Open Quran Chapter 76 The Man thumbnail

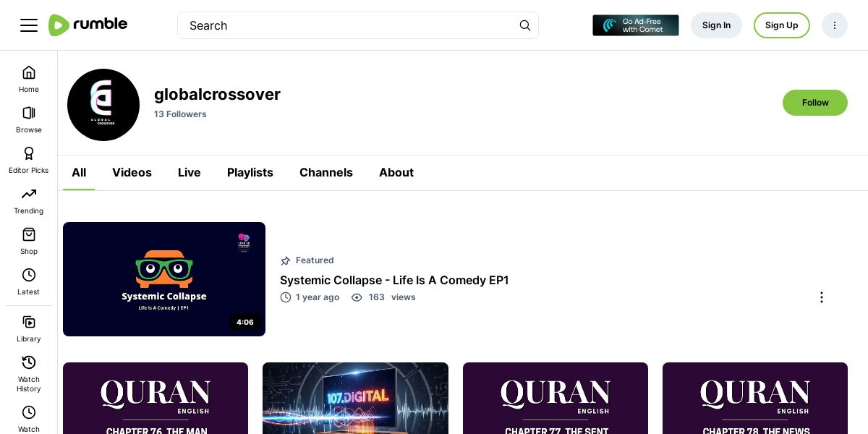156,398
